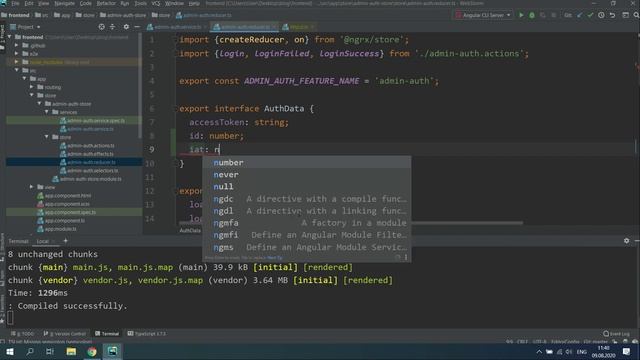Expand the .github folder in the Project tree
The width and height of the screenshot is (640, 360).
(x=17, y=45)
